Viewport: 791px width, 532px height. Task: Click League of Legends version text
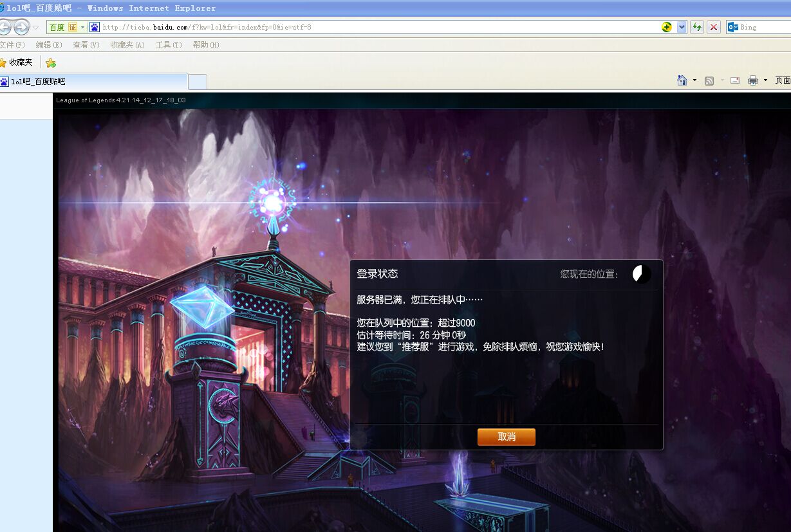coord(121,100)
